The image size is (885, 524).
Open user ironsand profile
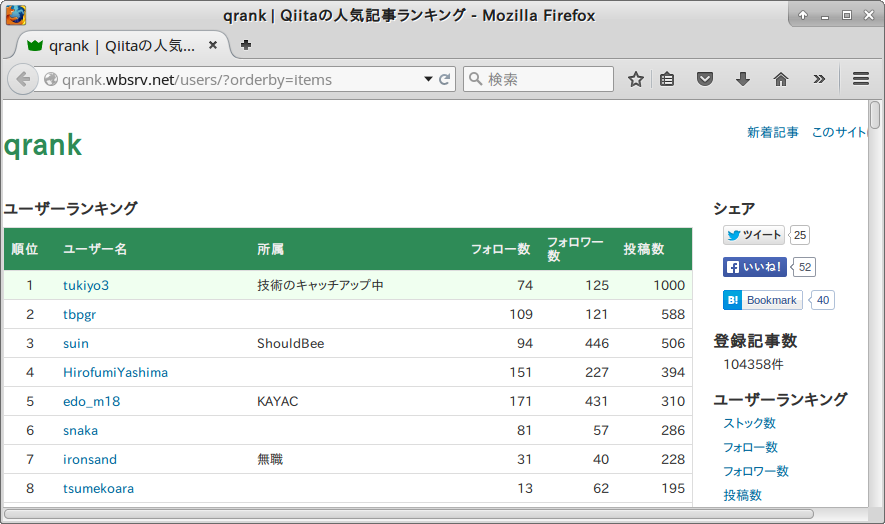[90, 459]
